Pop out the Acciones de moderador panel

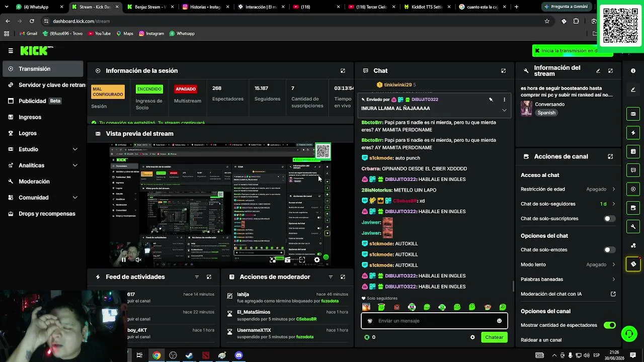pos(343,277)
